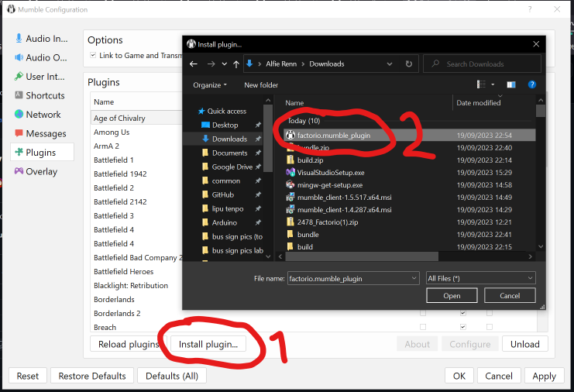Image resolution: width=574 pixels, height=392 pixels.
Task: Select the mingw-get-setup.exe icon
Action: [x=290, y=185]
